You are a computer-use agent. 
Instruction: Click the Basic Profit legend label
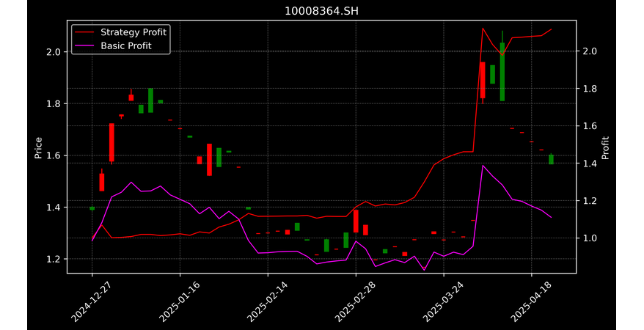click(126, 45)
